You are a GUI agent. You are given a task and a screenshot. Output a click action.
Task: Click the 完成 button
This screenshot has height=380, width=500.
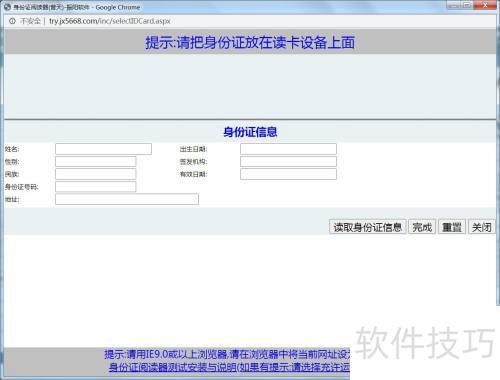(x=422, y=227)
